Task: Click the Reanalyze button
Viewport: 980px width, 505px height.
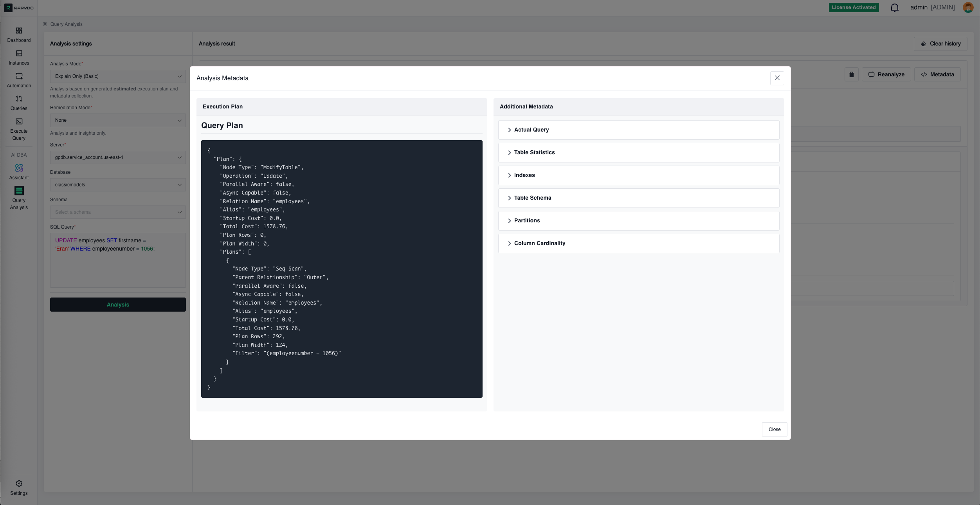Action: click(x=886, y=74)
